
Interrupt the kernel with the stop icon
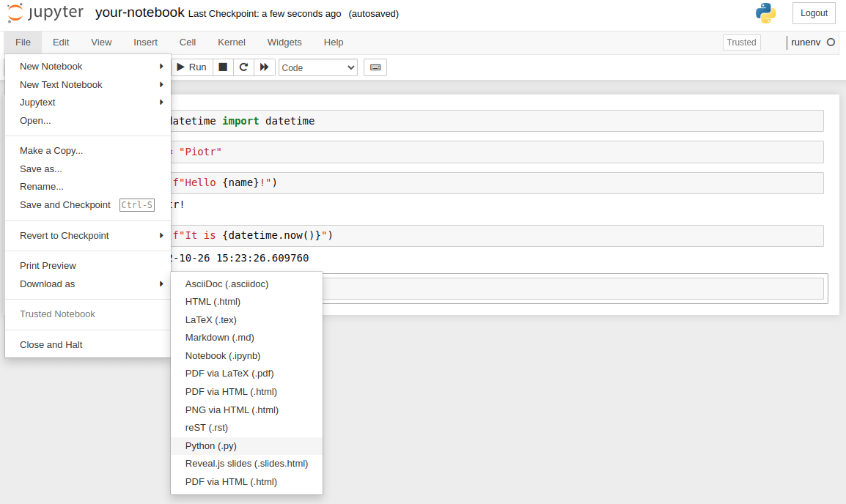click(222, 67)
